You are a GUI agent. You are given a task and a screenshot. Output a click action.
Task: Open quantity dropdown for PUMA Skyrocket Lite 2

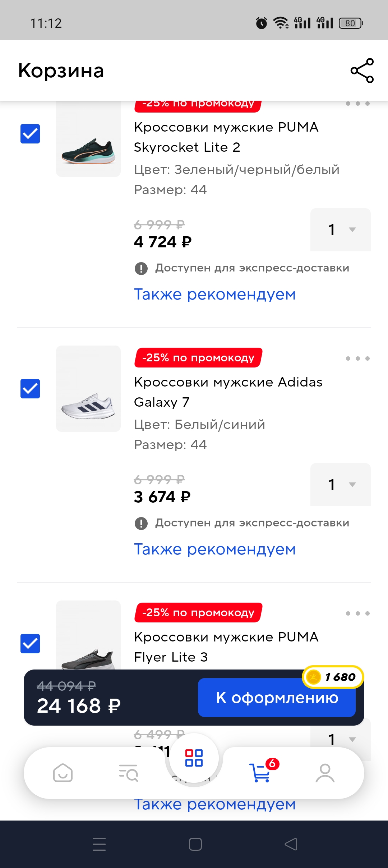click(x=340, y=230)
